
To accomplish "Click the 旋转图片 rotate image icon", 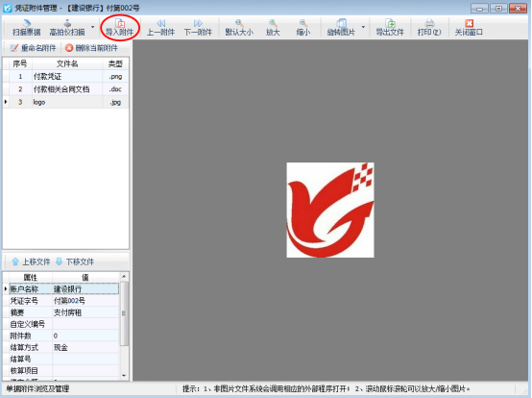I will [x=341, y=23].
